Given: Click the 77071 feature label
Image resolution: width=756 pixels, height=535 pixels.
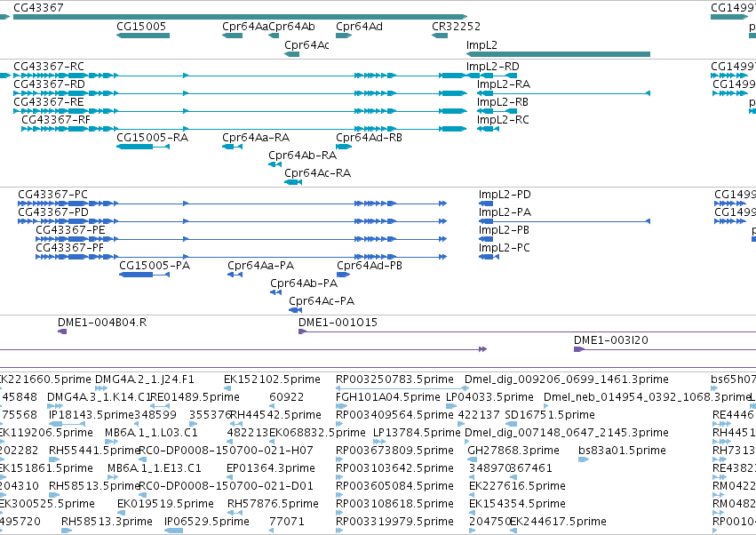Looking at the screenshot, I should (287, 522).
